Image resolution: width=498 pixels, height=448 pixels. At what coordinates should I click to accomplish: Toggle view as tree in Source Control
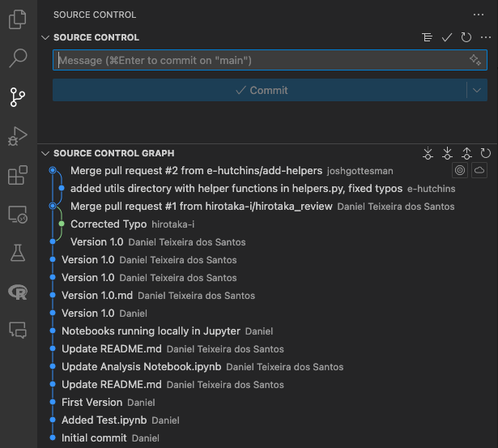[x=428, y=37]
